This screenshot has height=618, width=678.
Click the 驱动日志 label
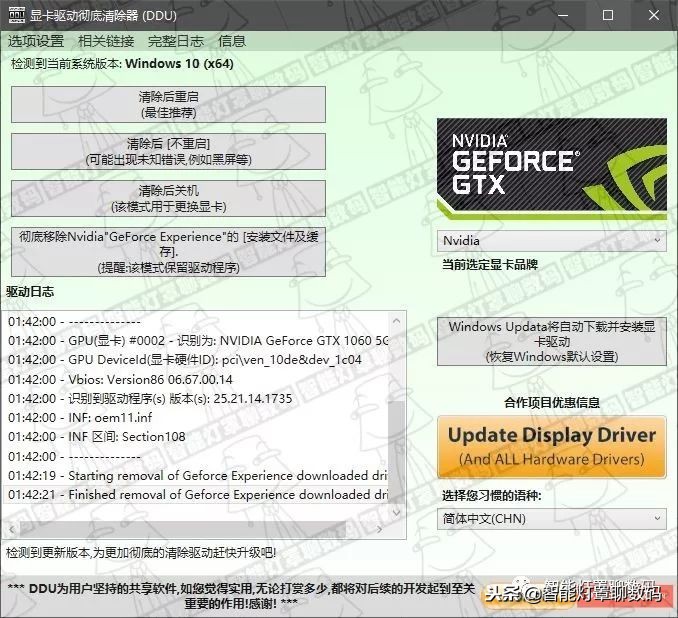[30, 292]
